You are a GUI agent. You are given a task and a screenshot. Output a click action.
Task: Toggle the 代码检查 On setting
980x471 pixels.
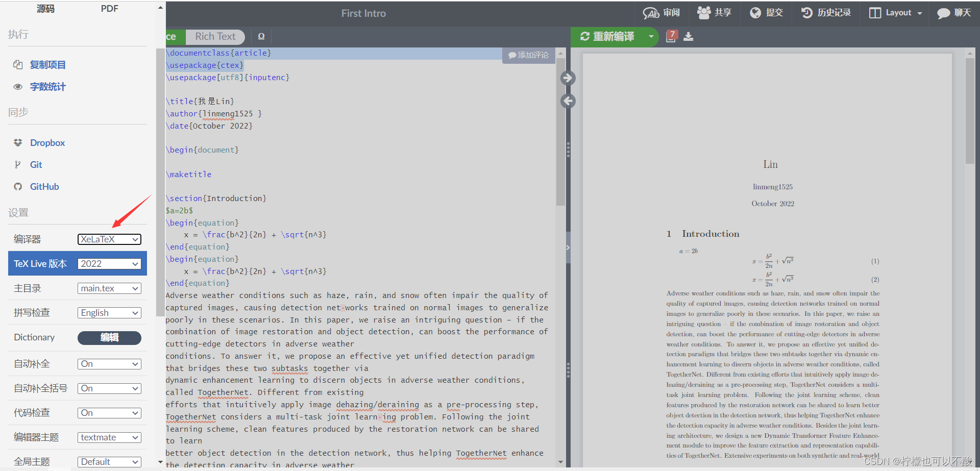tap(109, 413)
